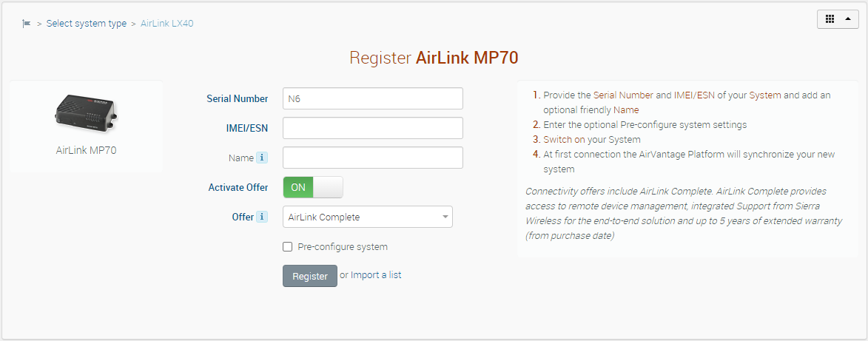Viewport: 868px width, 341px height.
Task: Focus the Serial Number input field
Action: pyautogui.click(x=372, y=98)
